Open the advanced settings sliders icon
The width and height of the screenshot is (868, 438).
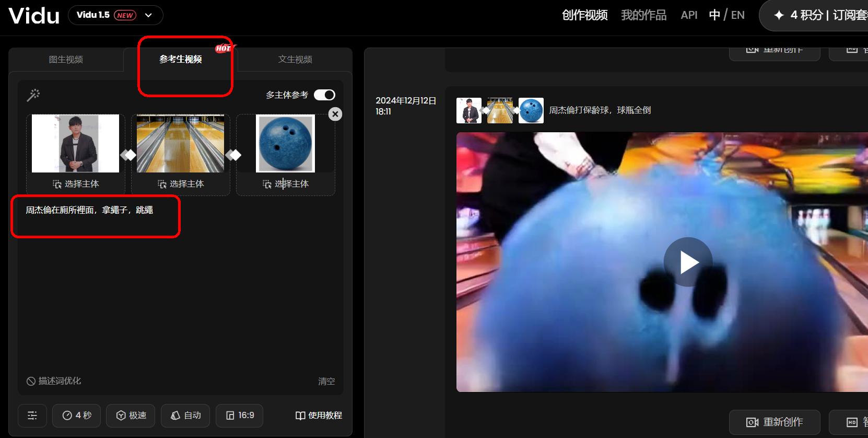32,416
